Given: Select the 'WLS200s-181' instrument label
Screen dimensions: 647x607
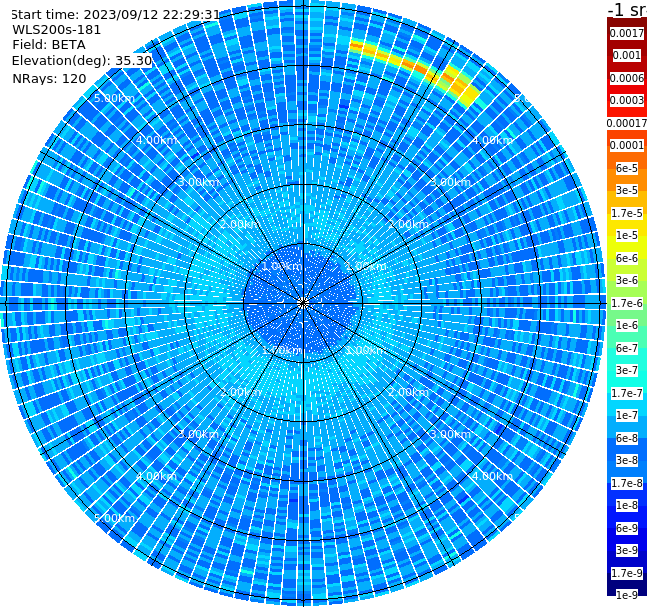Looking at the screenshot, I should (57, 30).
